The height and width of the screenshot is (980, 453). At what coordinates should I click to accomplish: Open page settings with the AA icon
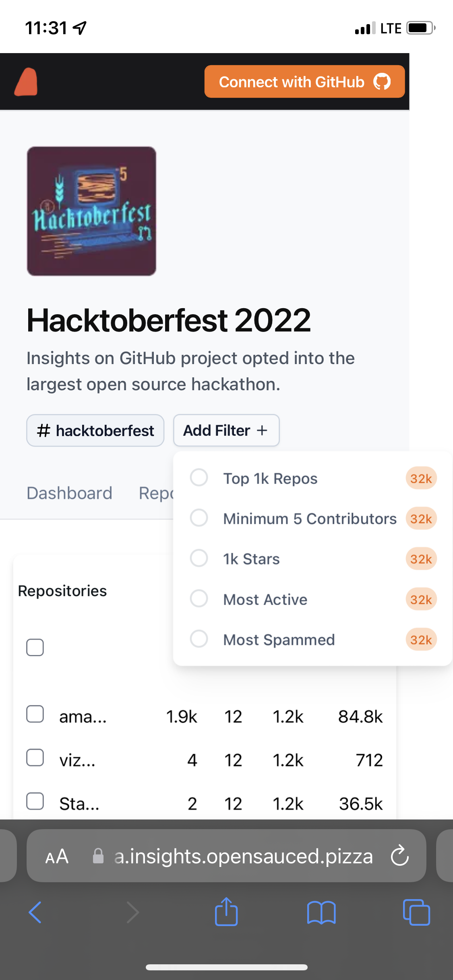[x=58, y=856]
